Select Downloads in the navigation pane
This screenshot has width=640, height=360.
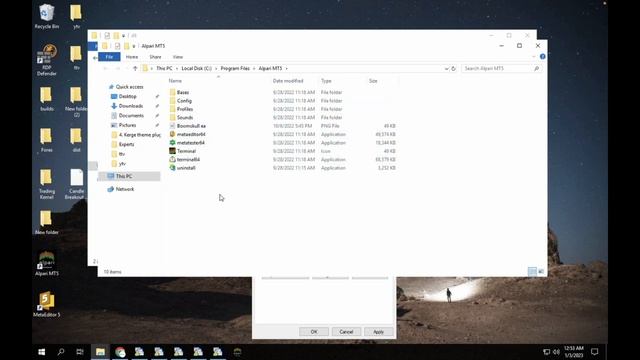click(131, 106)
